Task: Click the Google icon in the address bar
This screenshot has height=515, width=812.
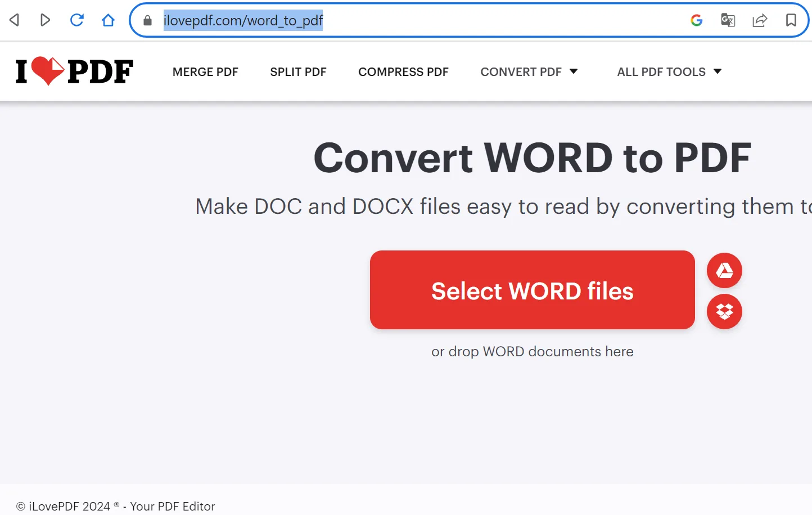Action: tap(697, 20)
